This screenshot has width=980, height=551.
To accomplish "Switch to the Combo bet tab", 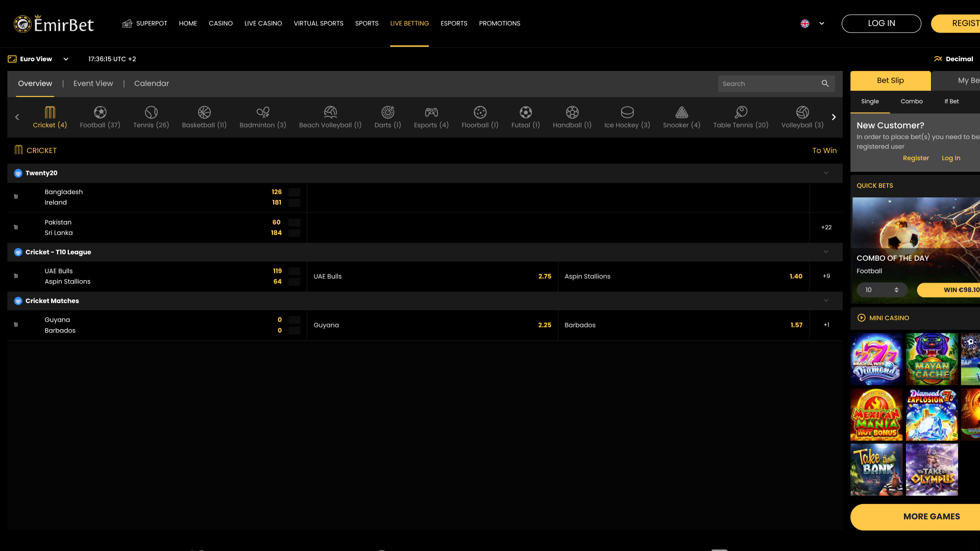I will (x=912, y=101).
